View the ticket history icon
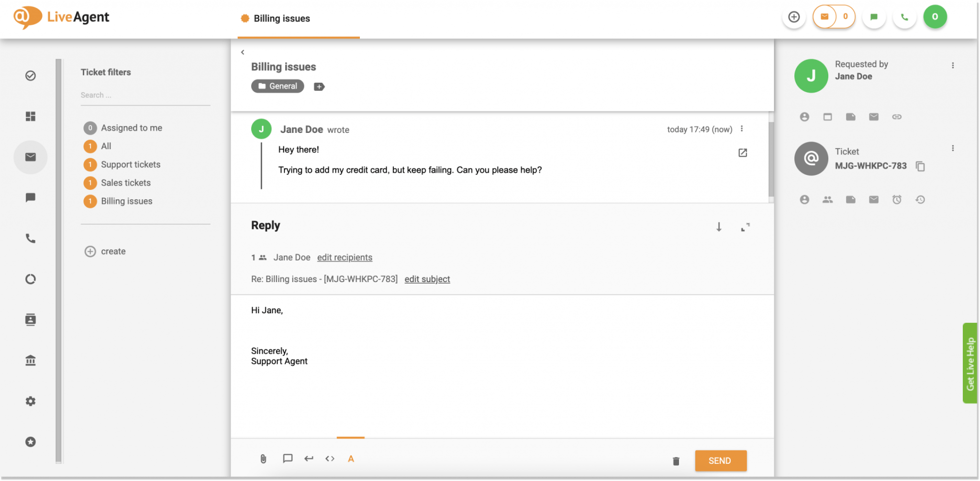This screenshot has width=980, height=481. (920, 199)
